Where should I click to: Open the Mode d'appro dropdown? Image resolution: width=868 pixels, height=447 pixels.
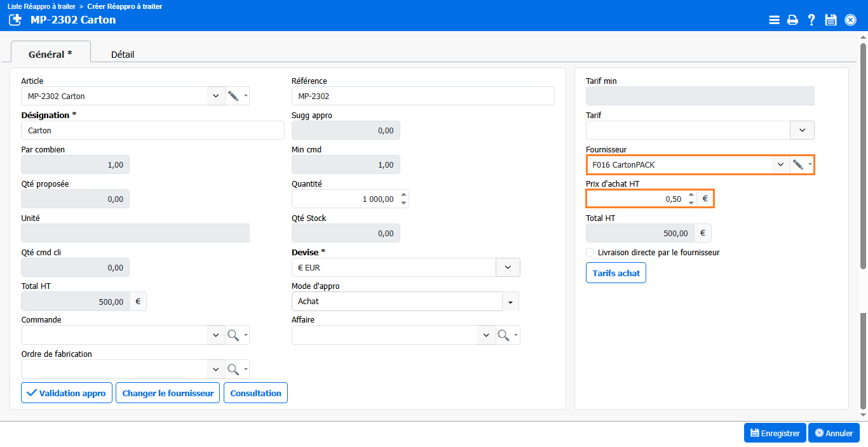pyautogui.click(x=510, y=302)
